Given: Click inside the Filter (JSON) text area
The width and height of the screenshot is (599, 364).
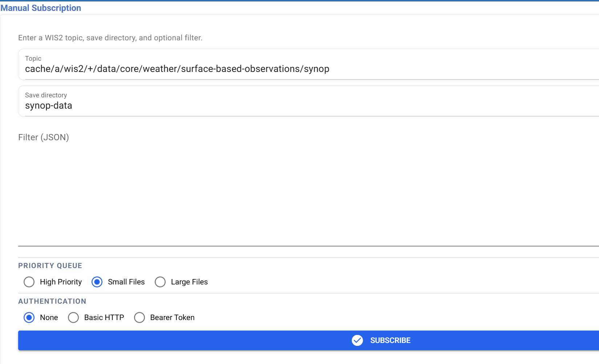Looking at the screenshot, I should 308,189.
